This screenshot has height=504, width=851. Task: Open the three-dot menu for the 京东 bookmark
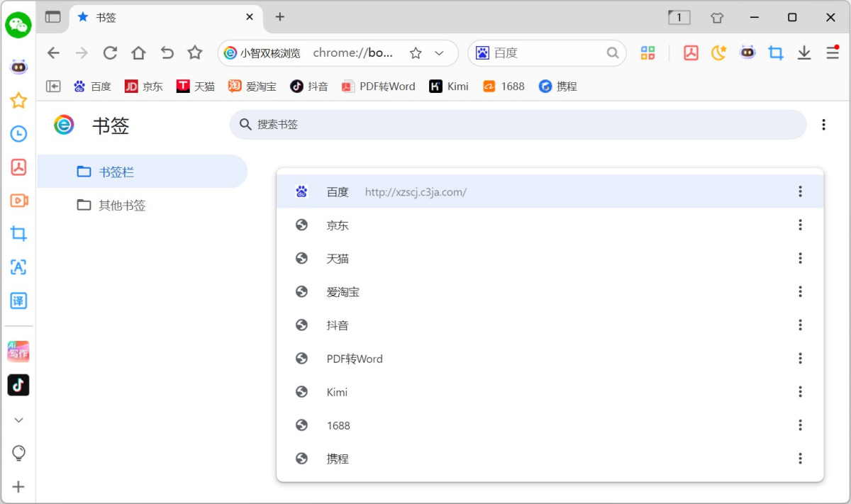pyautogui.click(x=800, y=225)
